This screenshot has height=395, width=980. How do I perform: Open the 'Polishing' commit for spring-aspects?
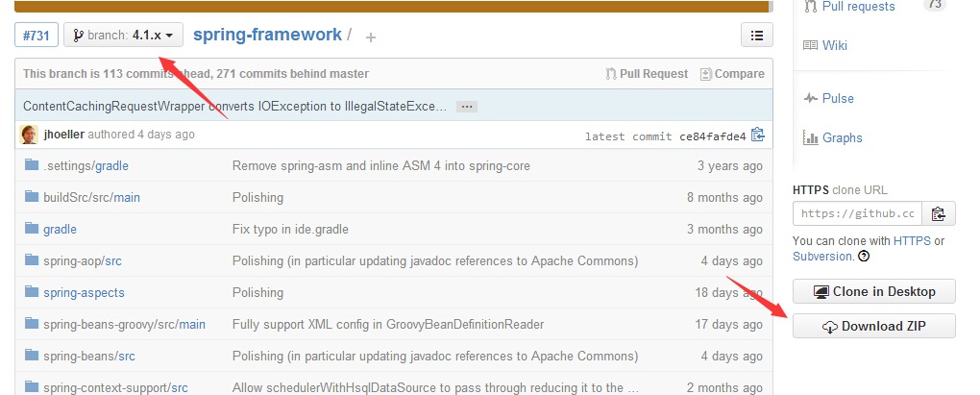(x=257, y=292)
